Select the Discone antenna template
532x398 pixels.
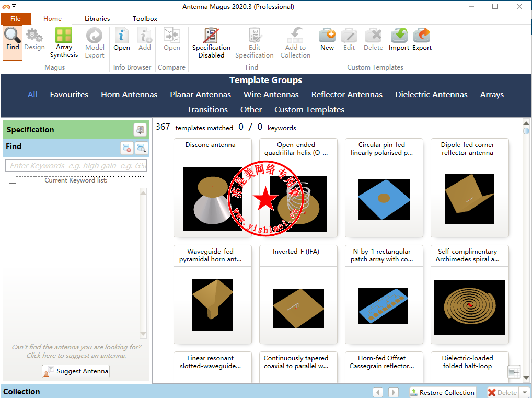[213, 188]
